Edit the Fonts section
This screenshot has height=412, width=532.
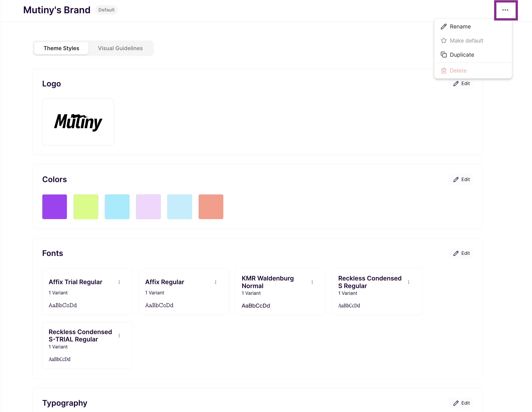[x=461, y=253]
